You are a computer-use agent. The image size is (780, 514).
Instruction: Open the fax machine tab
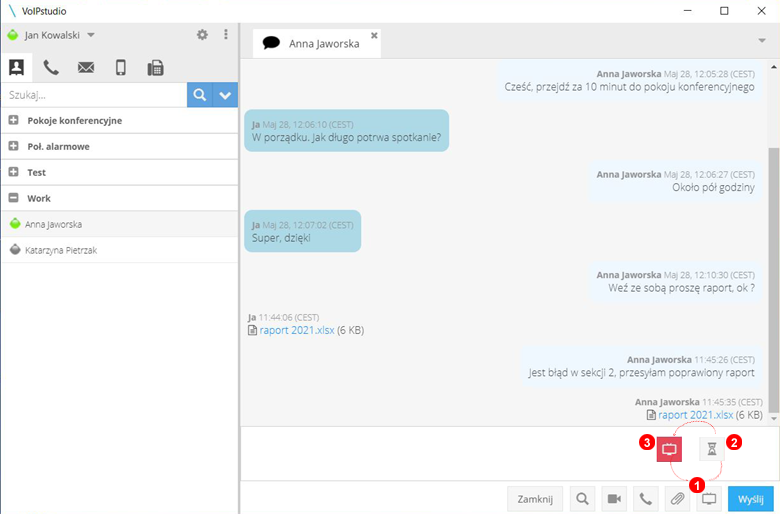pyautogui.click(x=155, y=67)
